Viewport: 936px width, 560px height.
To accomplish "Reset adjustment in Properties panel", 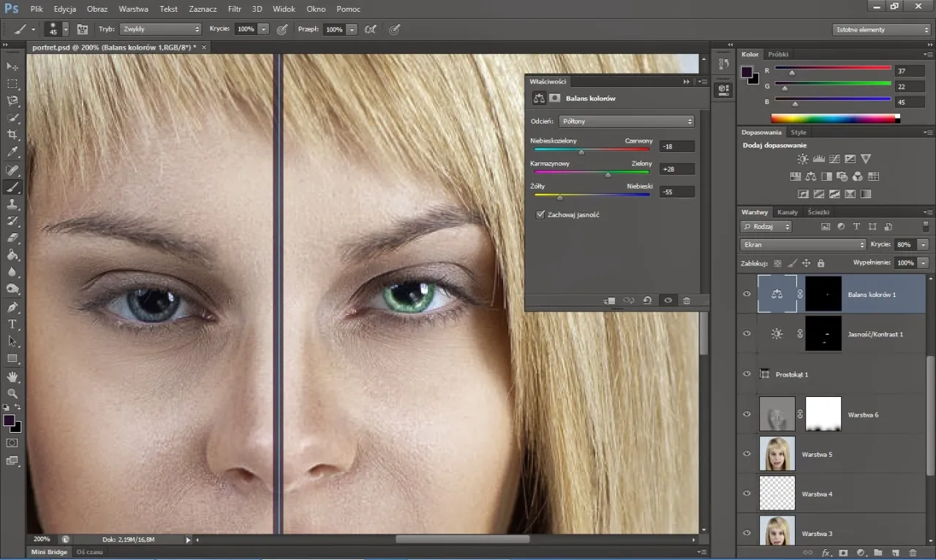I will click(x=647, y=300).
